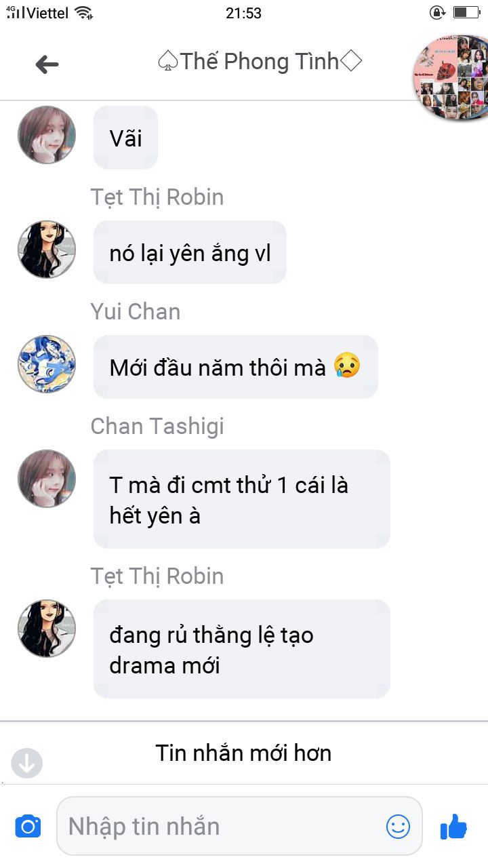Select the 'nó lại yên ắng vl' bubble

190,252
